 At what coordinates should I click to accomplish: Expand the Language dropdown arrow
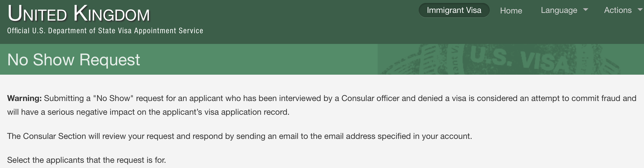586,10
